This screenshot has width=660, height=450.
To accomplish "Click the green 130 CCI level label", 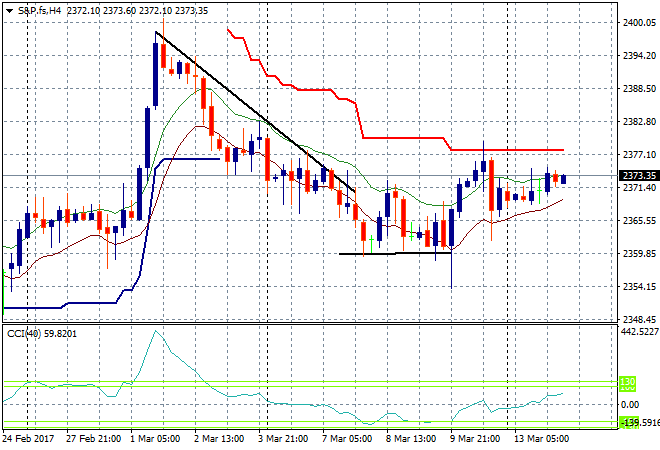I will click(627, 382).
